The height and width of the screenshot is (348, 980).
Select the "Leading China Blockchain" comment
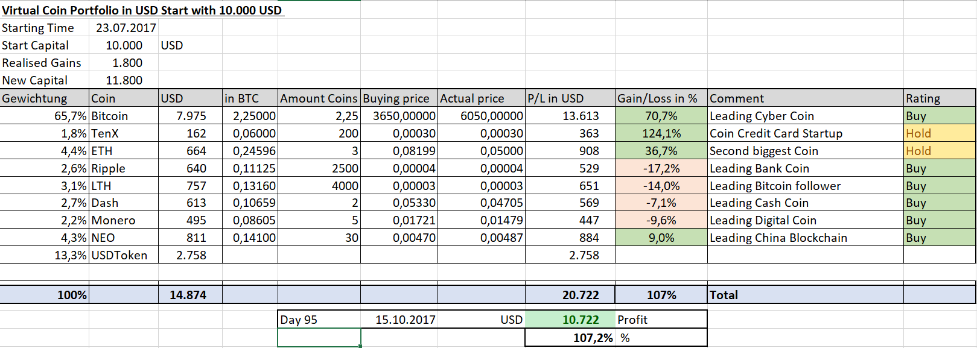click(805, 238)
